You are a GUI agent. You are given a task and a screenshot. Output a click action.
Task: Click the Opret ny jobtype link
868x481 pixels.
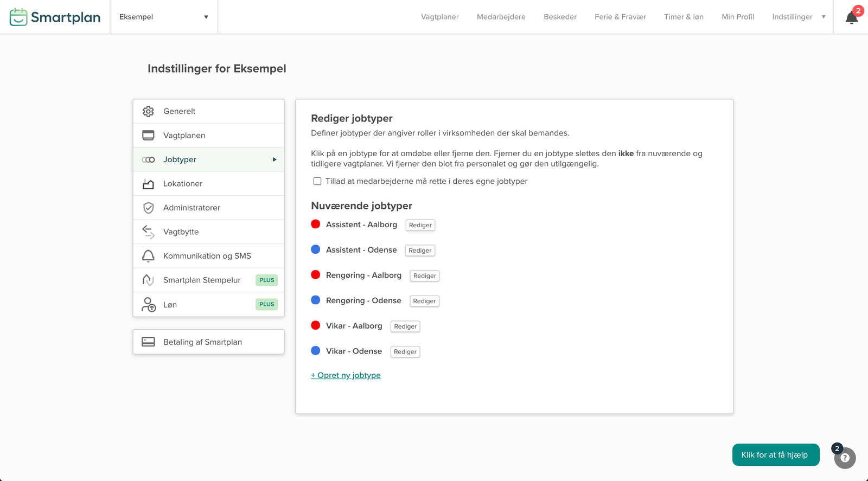346,375
